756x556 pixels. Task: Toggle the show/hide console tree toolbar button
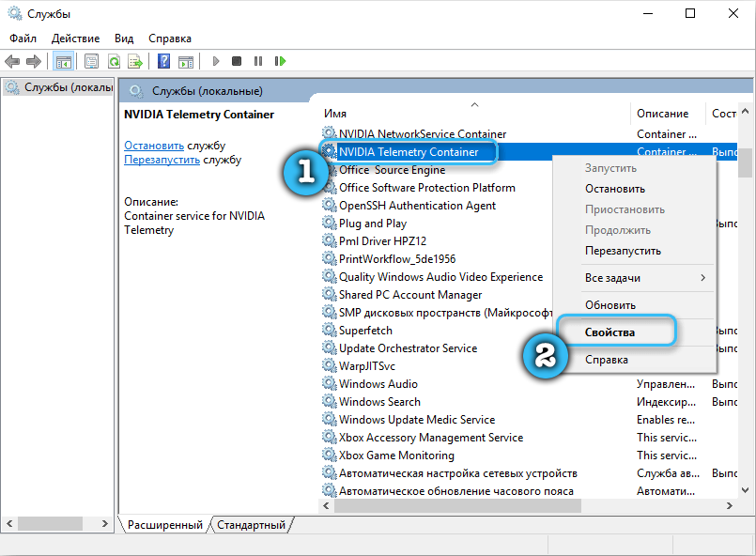[64, 61]
